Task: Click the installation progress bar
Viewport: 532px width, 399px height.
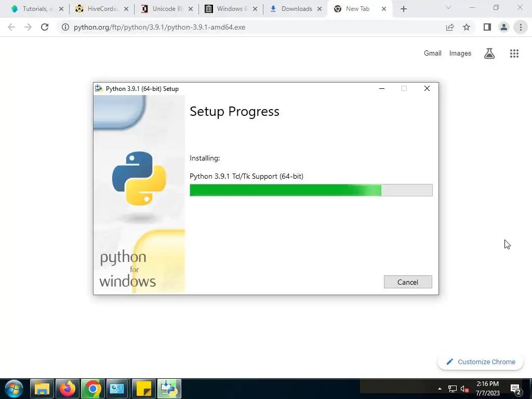Action: 311,190
